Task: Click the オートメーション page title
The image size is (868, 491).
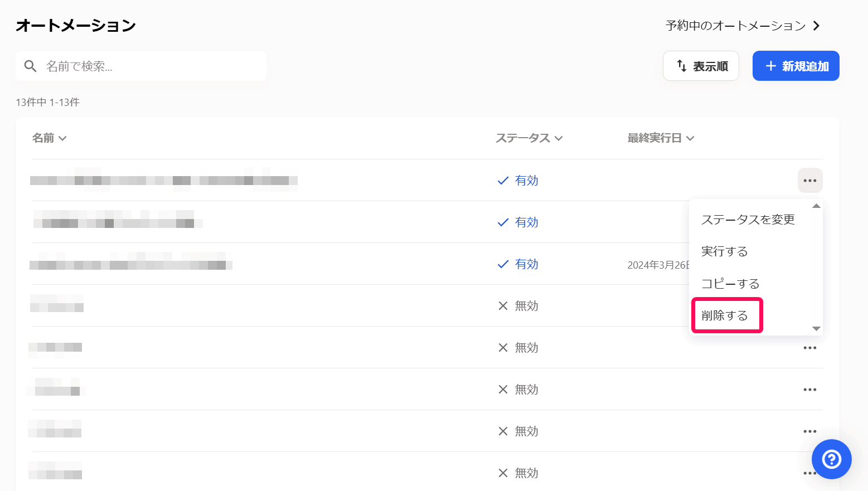Action: 76,26
